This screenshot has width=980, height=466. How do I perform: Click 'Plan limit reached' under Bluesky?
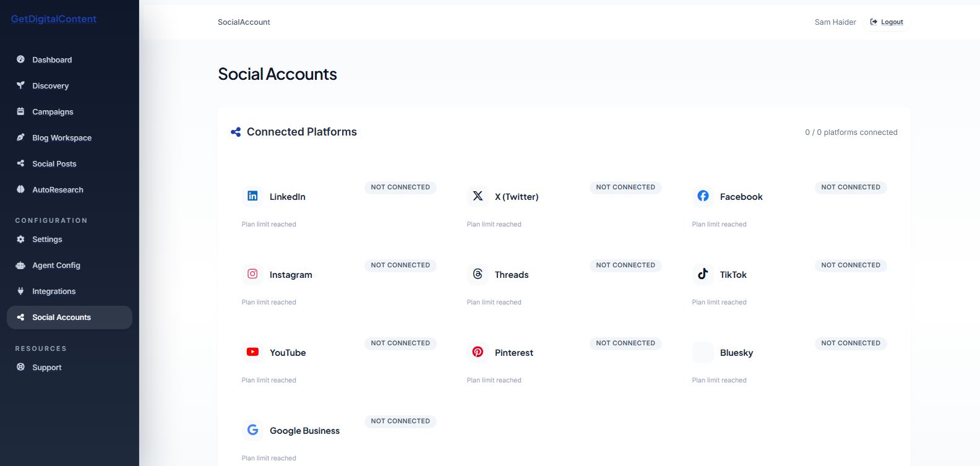click(719, 380)
